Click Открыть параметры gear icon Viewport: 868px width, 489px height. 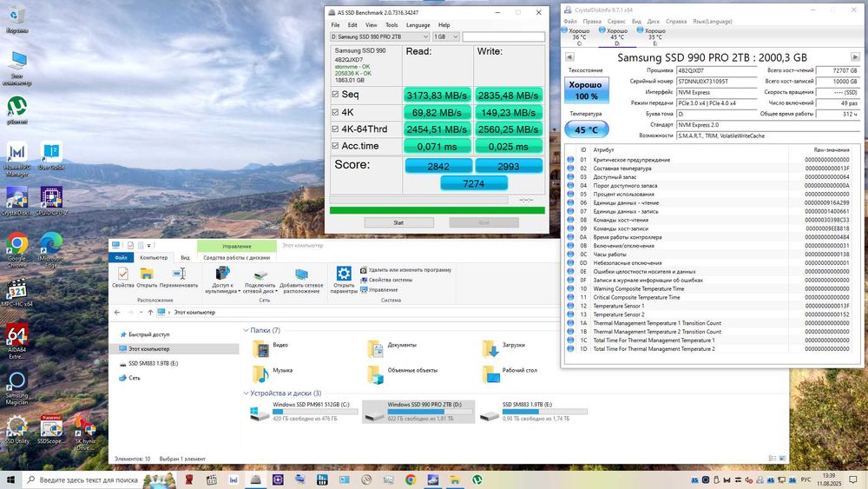coord(344,280)
